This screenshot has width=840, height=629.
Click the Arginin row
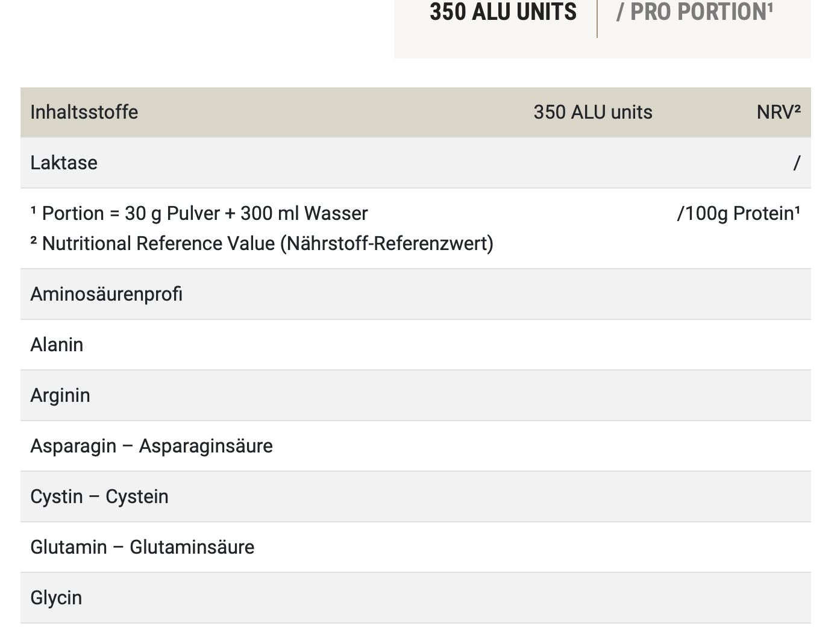coord(60,395)
